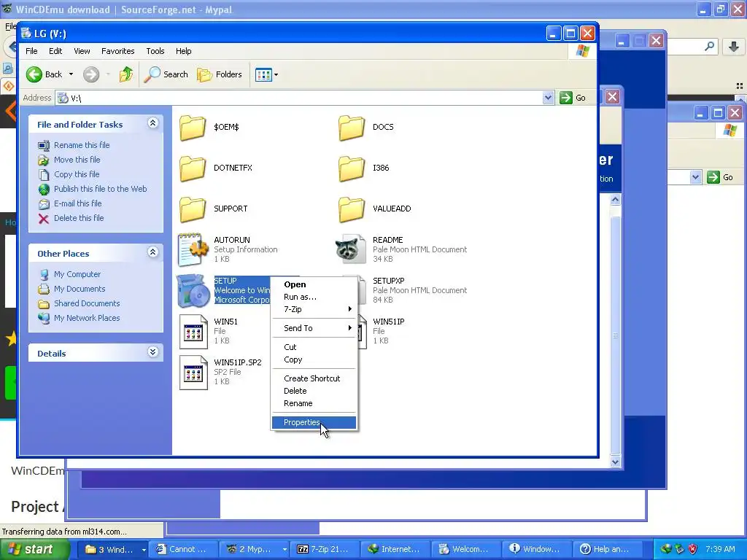This screenshot has height=560, width=747.
Task: Open the View menu
Action: point(82,51)
